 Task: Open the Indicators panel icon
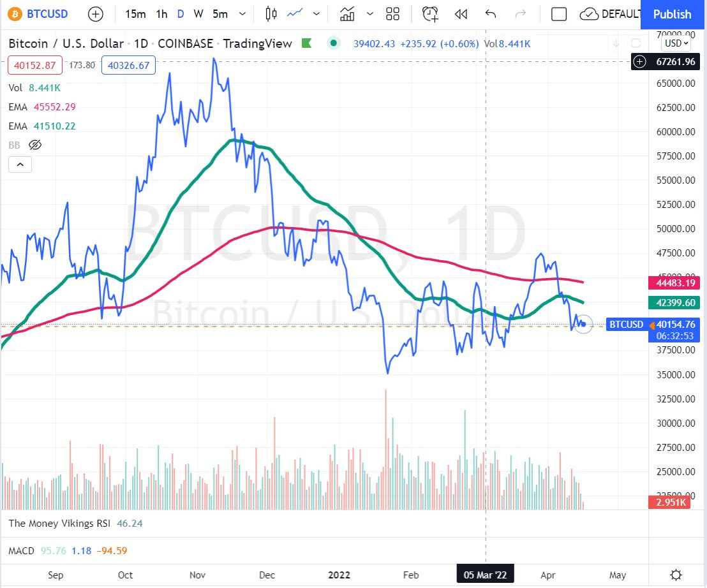pyautogui.click(x=346, y=15)
